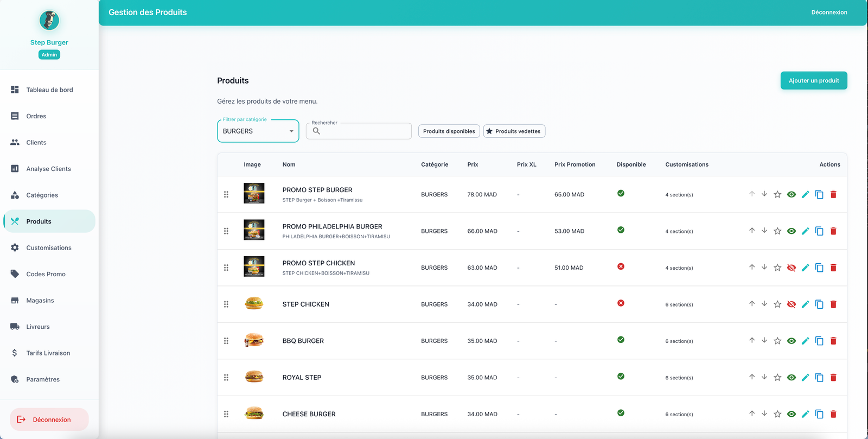Click the 65.00 MAD promotion price

click(x=569, y=194)
